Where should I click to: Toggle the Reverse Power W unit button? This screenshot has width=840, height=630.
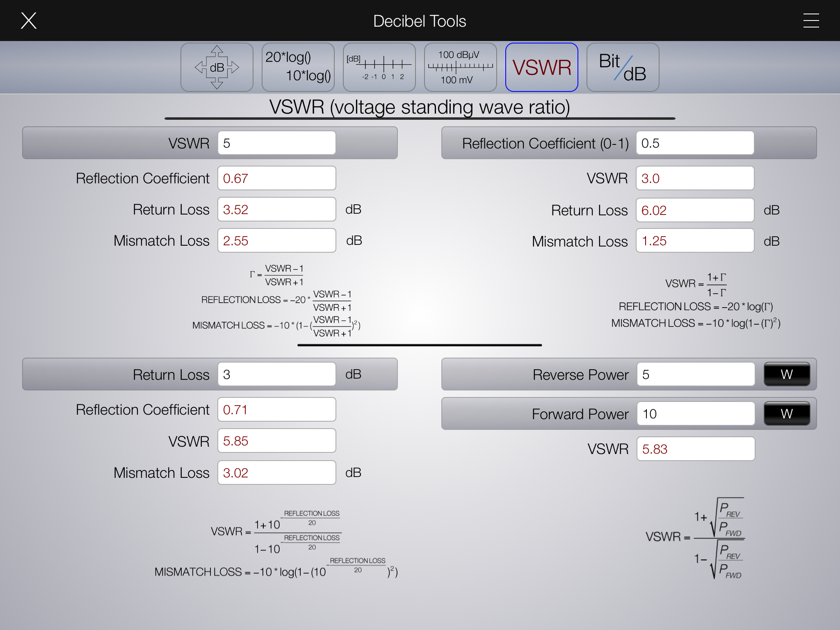[x=787, y=374]
